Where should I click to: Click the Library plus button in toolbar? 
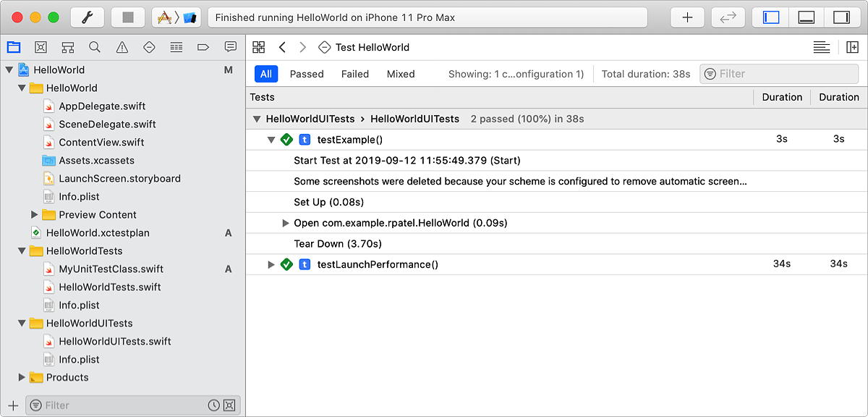(x=687, y=17)
